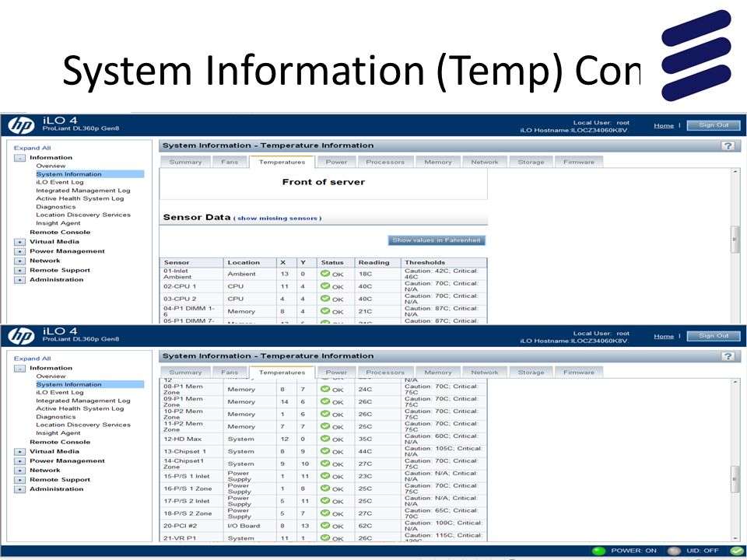This screenshot has width=747, height=560.
Task: Click the green POWER: ON indicator
Action: click(598, 551)
